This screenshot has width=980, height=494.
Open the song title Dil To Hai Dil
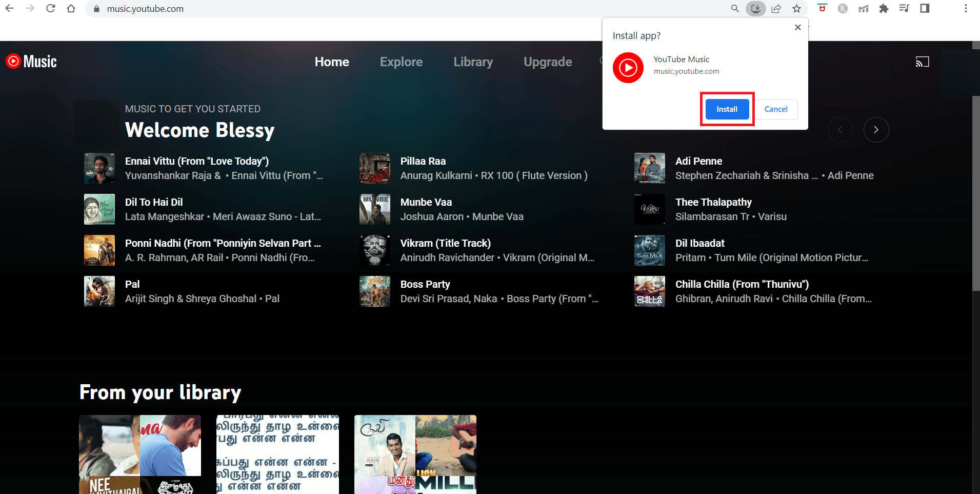154,202
